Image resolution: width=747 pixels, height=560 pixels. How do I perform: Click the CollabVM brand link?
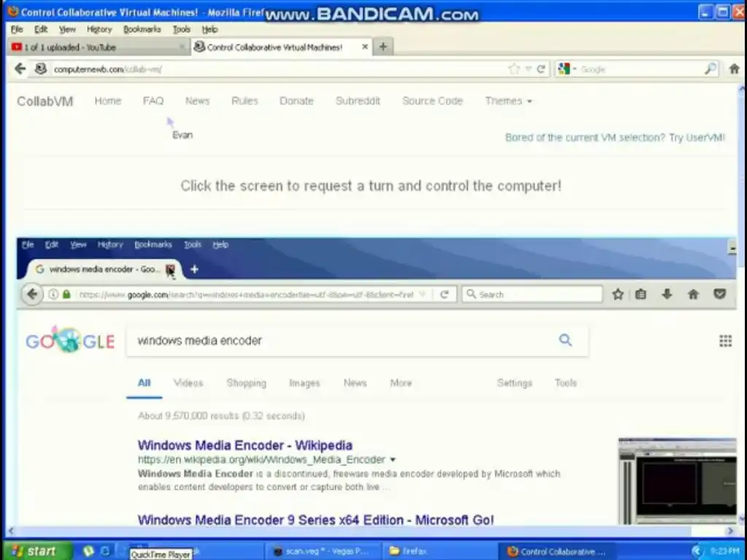pyautogui.click(x=45, y=101)
